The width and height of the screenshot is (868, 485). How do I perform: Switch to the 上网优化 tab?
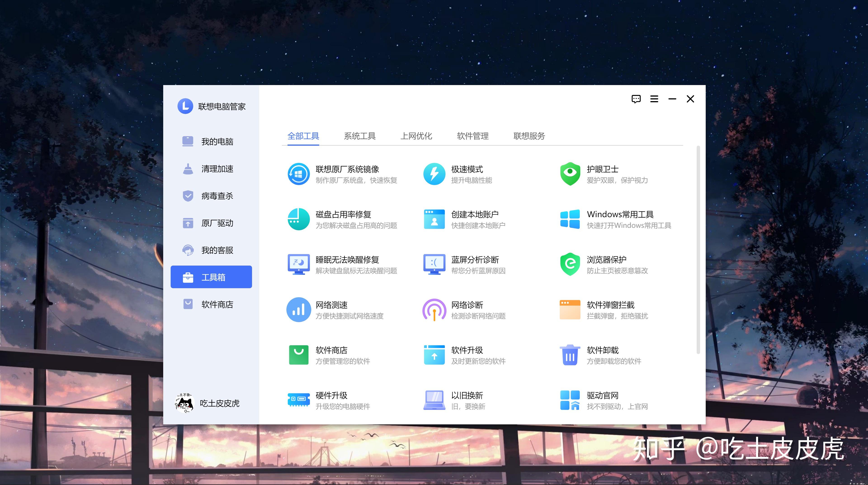pyautogui.click(x=416, y=136)
